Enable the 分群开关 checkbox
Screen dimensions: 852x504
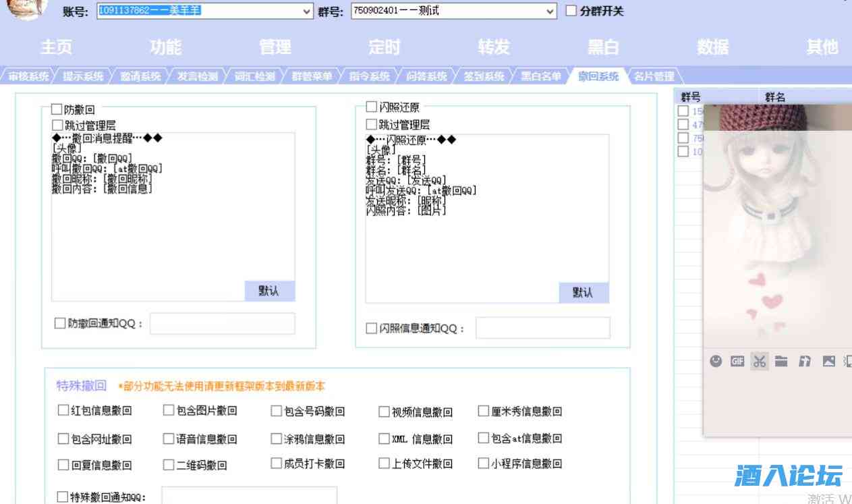571,11
